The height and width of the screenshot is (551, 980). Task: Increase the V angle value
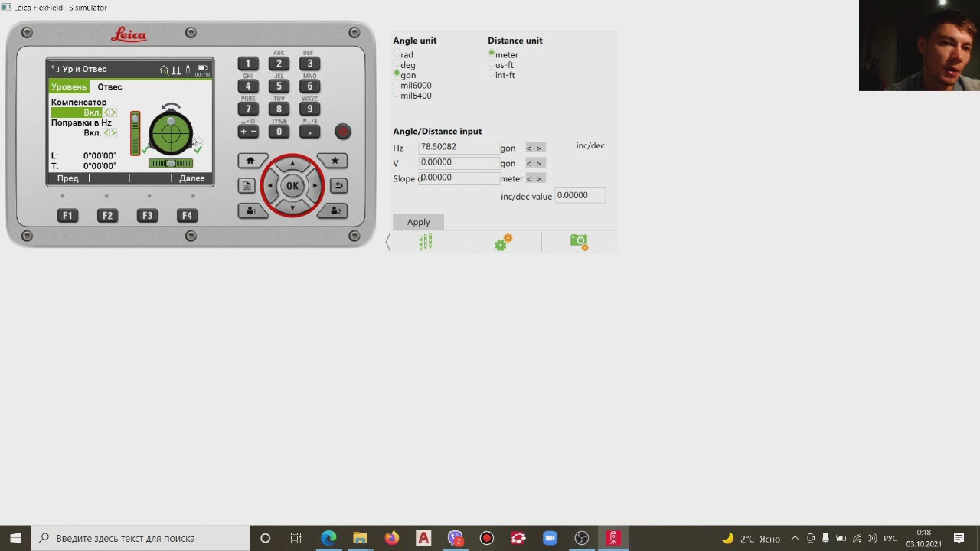539,164
